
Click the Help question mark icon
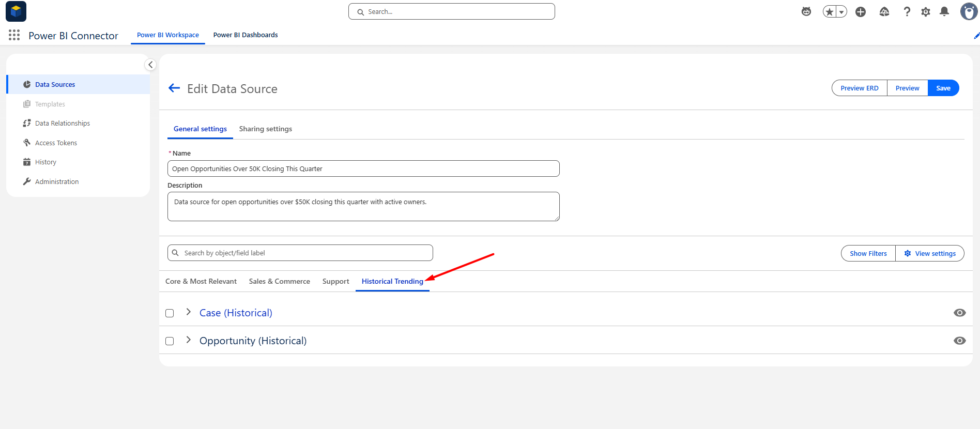[907, 11]
